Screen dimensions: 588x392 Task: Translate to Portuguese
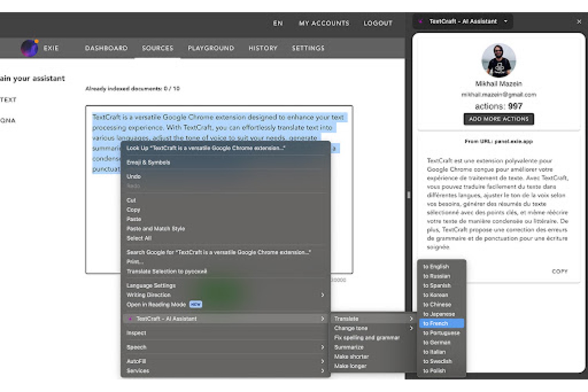[442, 333]
